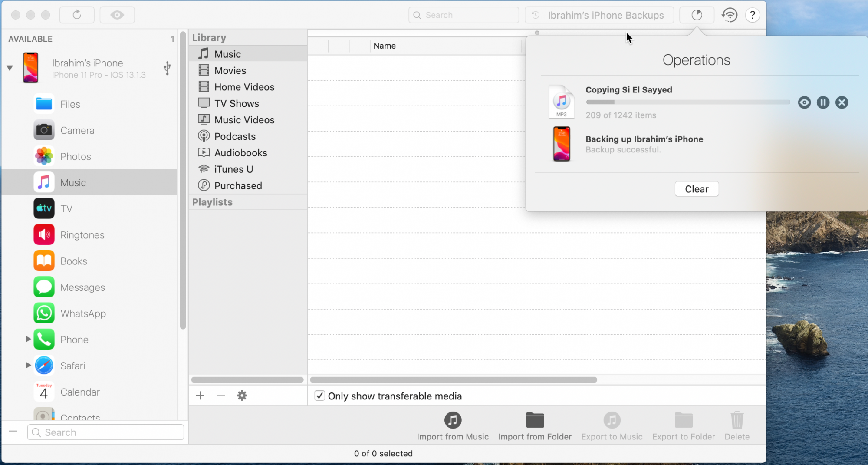Click the sidebar add plus button
The height and width of the screenshot is (465, 868).
tap(13, 432)
